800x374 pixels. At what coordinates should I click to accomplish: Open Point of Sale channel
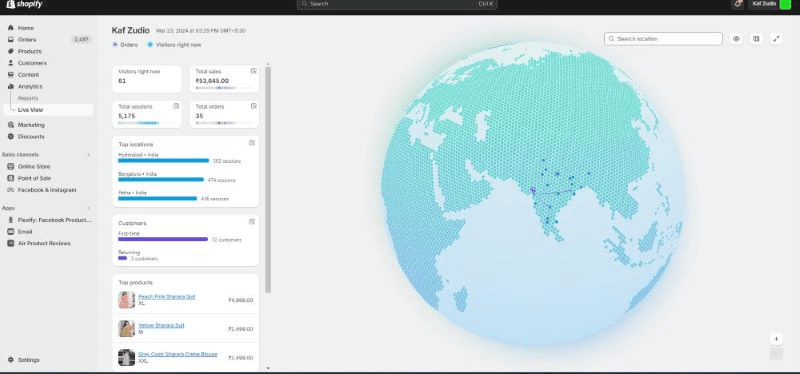click(34, 178)
